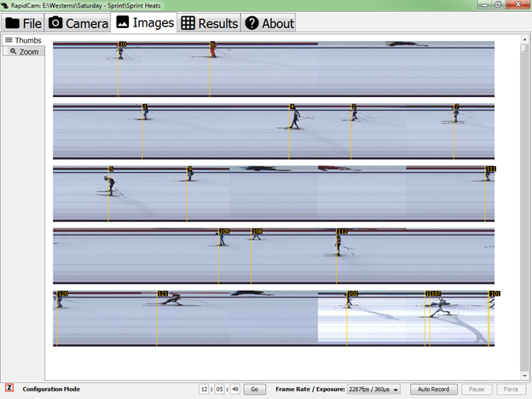532x399 pixels.
Task: Click the Images tab picture icon
Action: (x=123, y=23)
